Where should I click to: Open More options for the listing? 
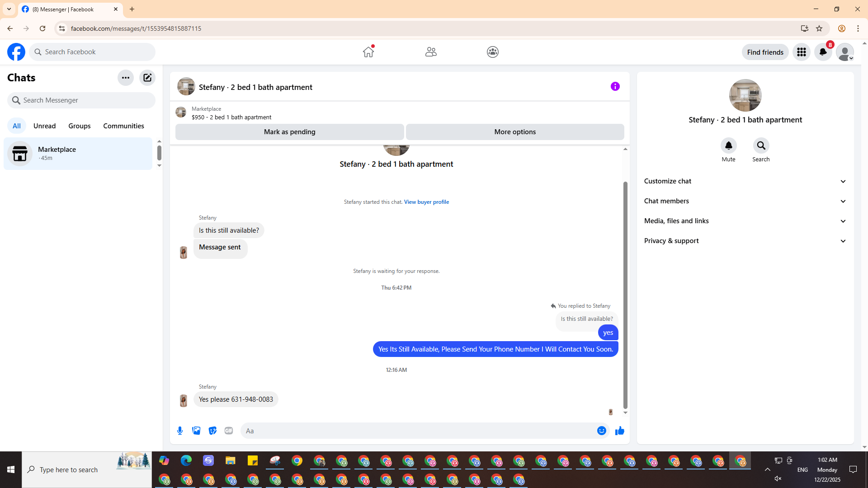pyautogui.click(x=515, y=132)
